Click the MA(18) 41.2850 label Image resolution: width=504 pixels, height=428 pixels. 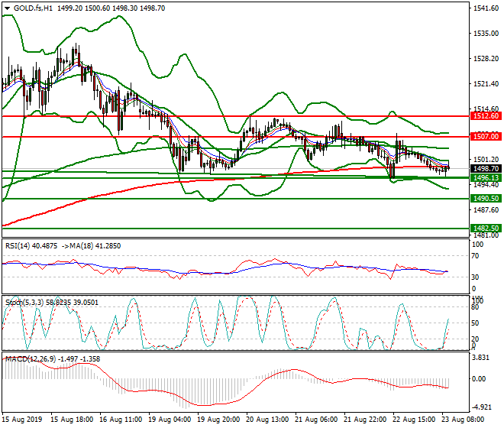coord(94,246)
